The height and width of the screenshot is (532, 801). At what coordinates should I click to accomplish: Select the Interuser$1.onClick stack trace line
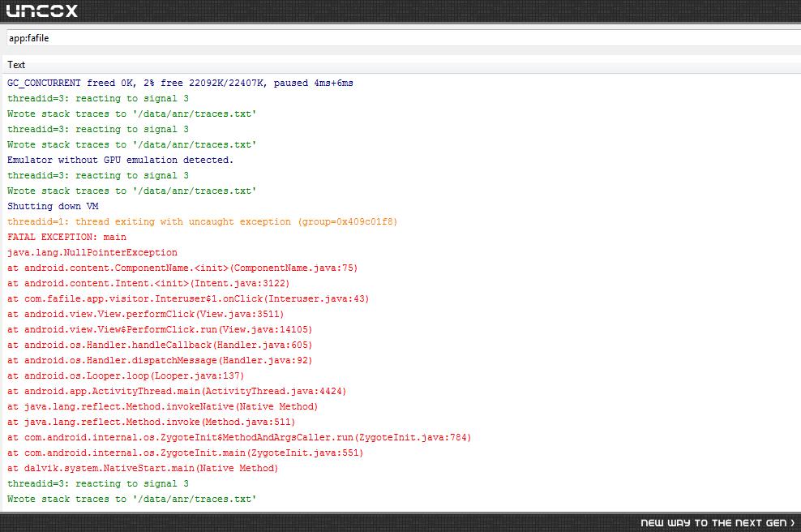pyautogui.click(x=188, y=298)
